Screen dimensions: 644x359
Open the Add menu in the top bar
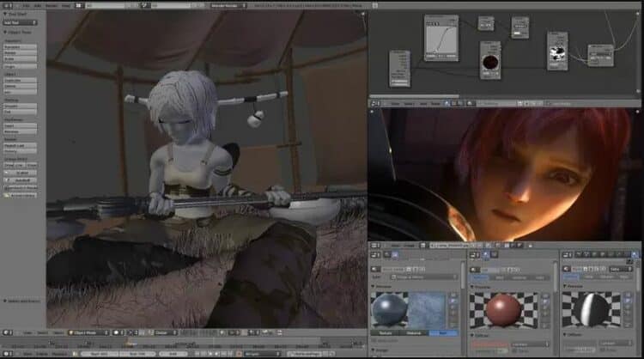coord(38,6)
